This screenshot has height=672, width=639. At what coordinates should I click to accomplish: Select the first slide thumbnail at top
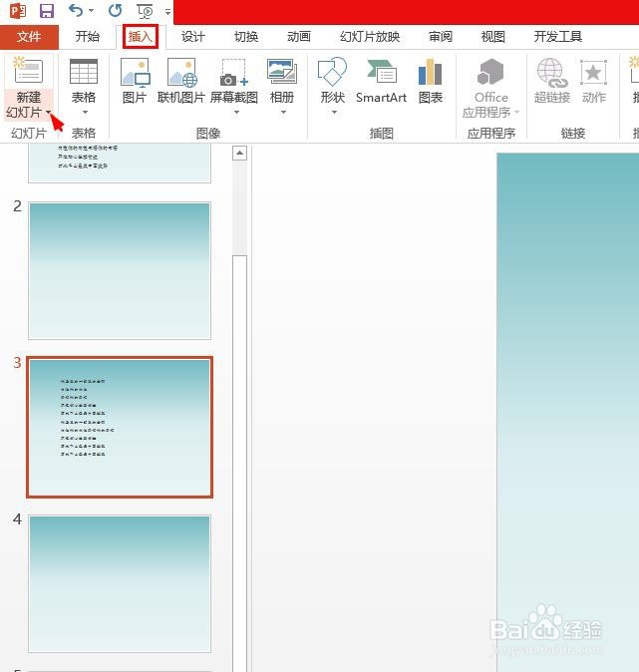[120, 164]
